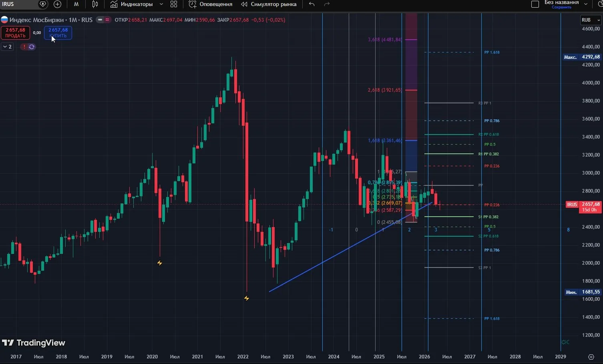
Task: Click the S2 PP 0.618 pivot label
Action: (x=488, y=236)
